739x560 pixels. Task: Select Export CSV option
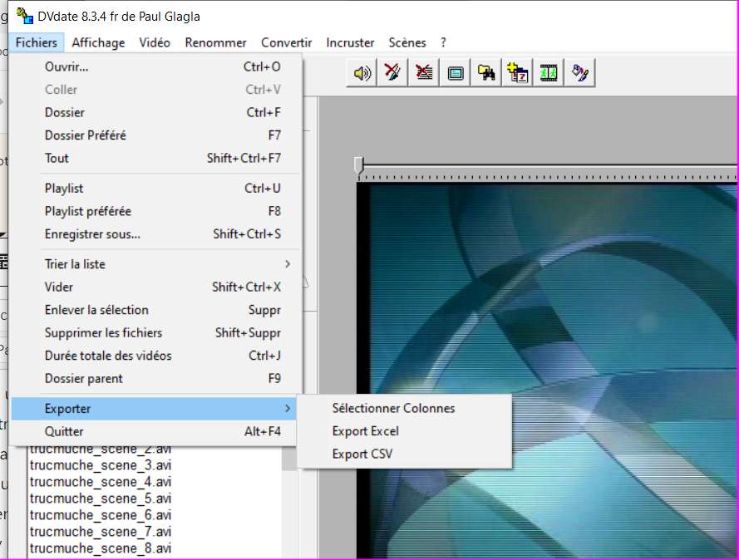coord(362,454)
